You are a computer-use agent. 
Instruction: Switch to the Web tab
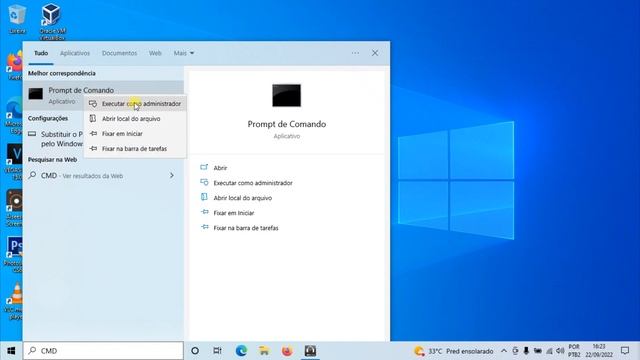(x=155, y=53)
